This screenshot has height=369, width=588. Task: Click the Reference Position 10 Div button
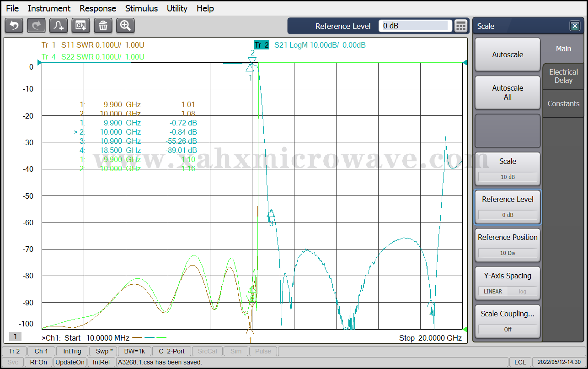508,245
